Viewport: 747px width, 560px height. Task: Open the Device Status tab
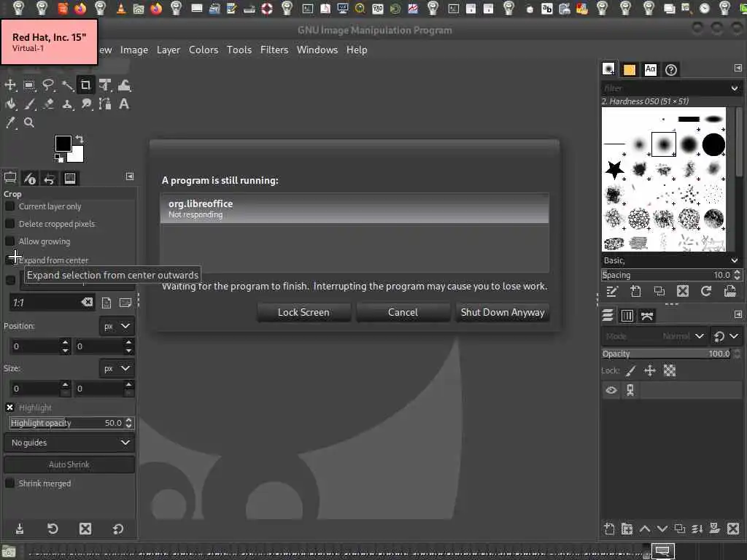pos(29,178)
